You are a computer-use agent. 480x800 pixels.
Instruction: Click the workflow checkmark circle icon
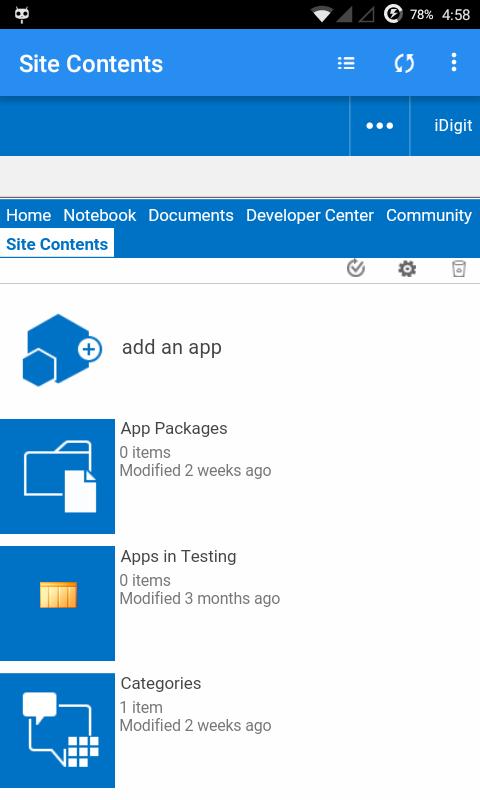(356, 268)
